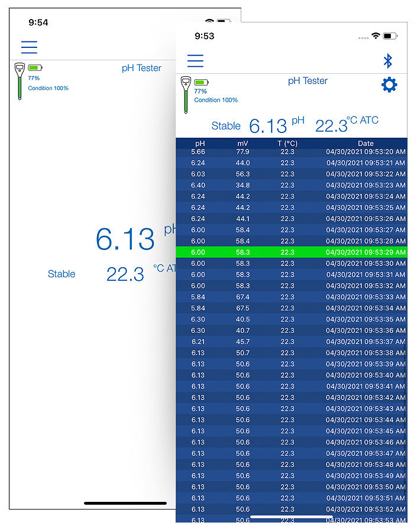Select the log entry timestamped 09:53:37
This screenshot has width=414, height=532.
pos(291,342)
